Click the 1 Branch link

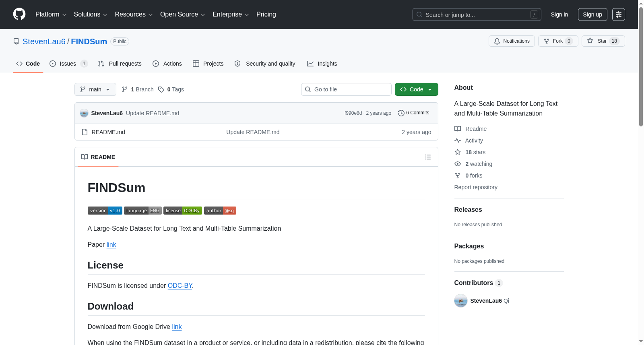point(138,89)
